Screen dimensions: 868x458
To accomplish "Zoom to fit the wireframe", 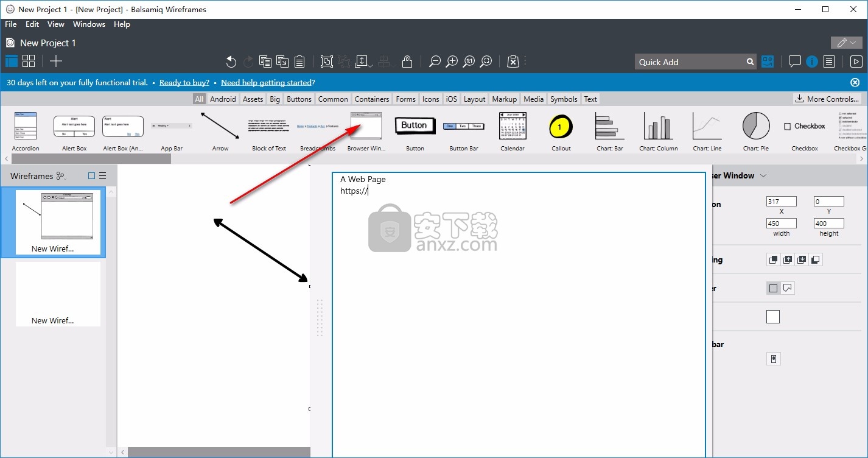I will [486, 62].
